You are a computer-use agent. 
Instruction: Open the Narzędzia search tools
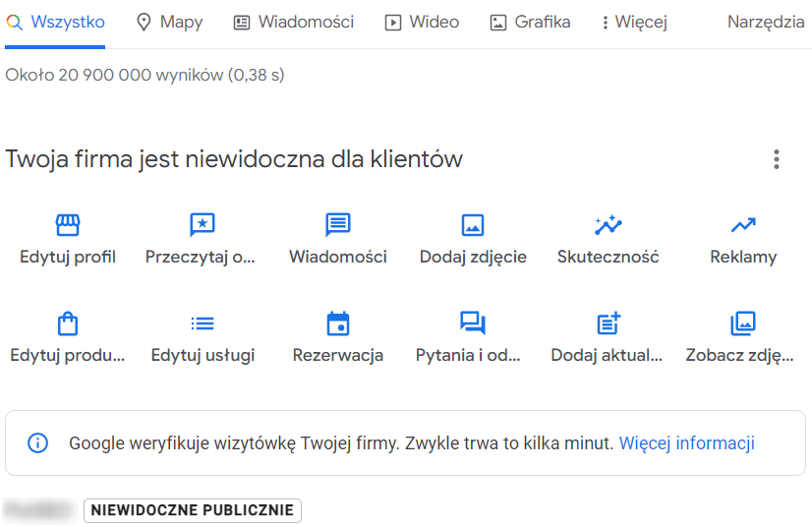[x=766, y=23]
